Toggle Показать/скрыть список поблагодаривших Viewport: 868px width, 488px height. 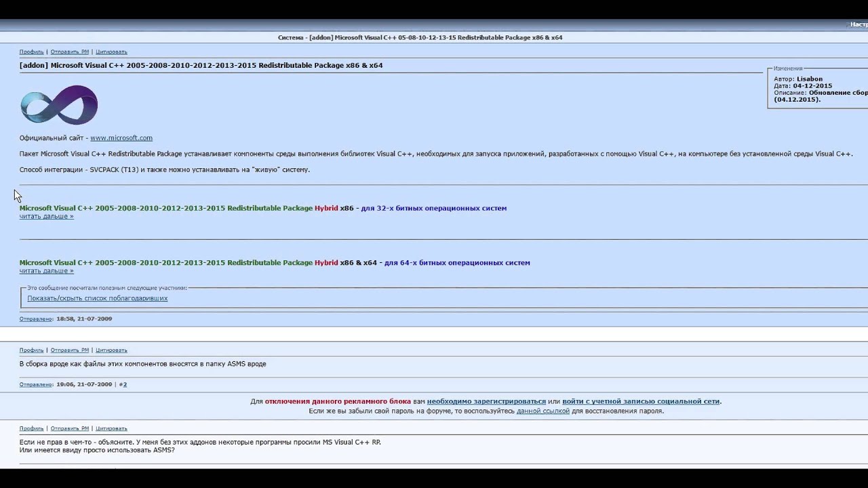tap(98, 298)
